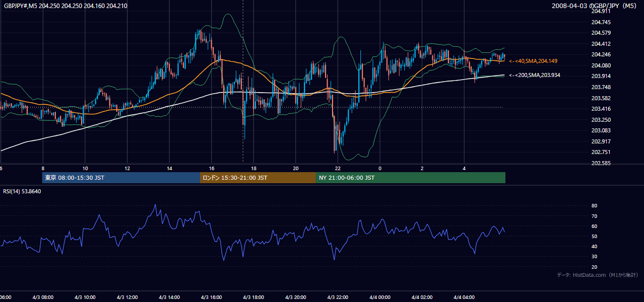Click price axis label 202.917
The height and width of the screenshot is (302, 644).
[601, 141]
